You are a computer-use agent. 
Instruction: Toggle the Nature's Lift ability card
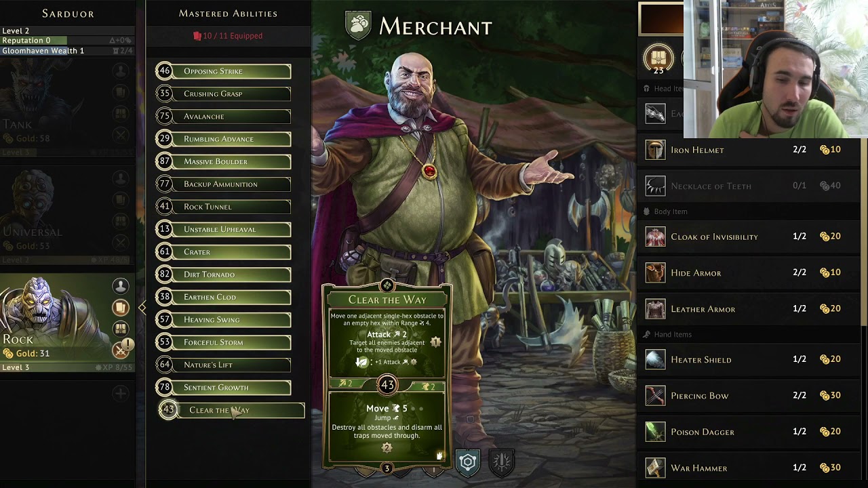tap(223, 365)
